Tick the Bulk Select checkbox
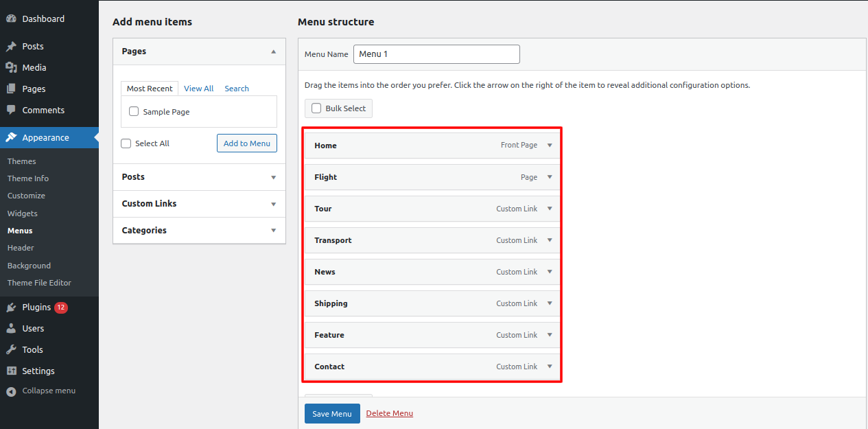Viewport: 868px width, 429px height. [x=316, y=108]
